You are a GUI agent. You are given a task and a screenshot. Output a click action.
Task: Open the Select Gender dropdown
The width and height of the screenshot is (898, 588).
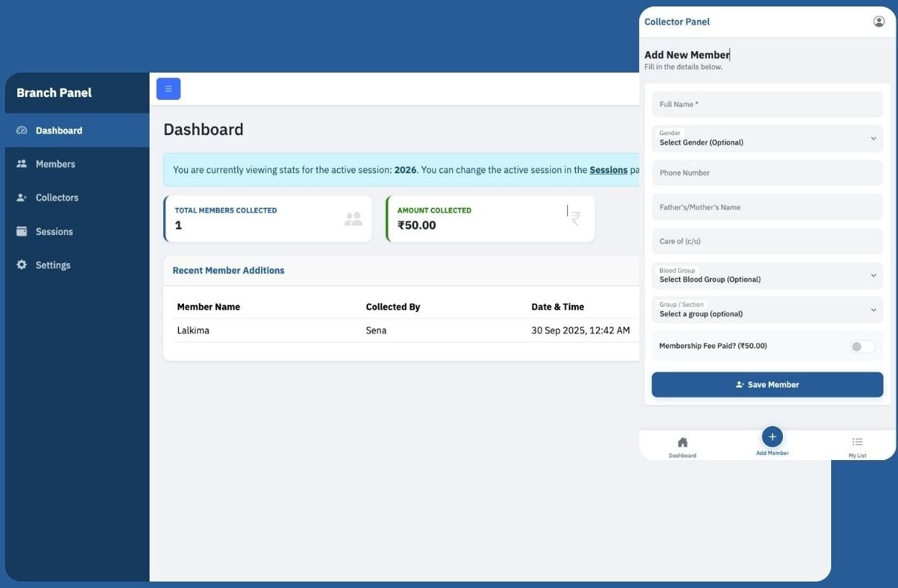pyautogui.click(x=767, y=138)
